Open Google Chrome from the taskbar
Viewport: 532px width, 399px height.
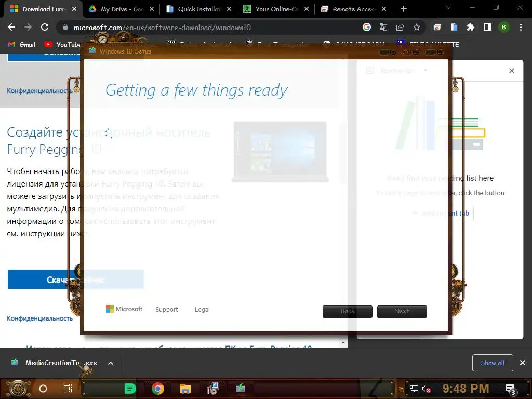click(158, 389)
